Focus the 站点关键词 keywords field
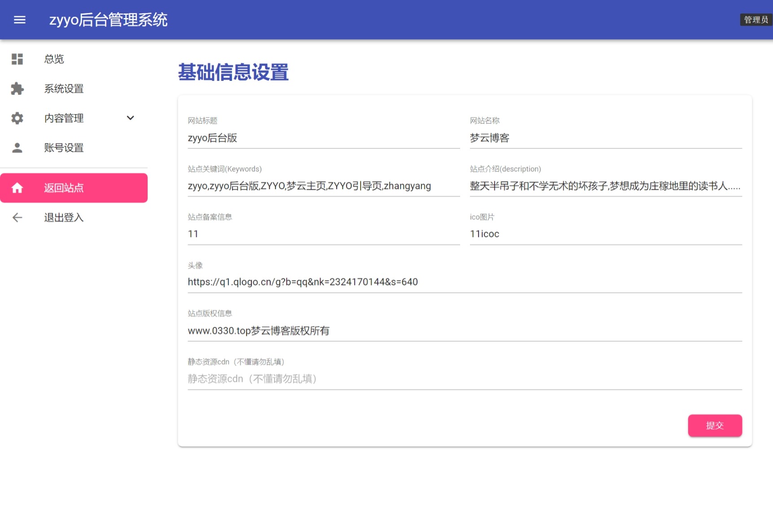The width and height of the screenshot is (773, 532). click(323, 185)
